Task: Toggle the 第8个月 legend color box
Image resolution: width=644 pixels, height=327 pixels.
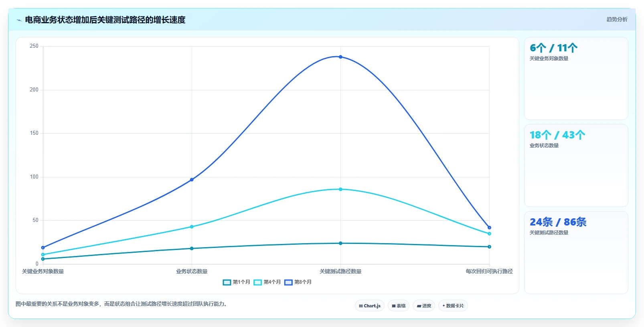Action: pyautogui.click(x=288, y=282)
